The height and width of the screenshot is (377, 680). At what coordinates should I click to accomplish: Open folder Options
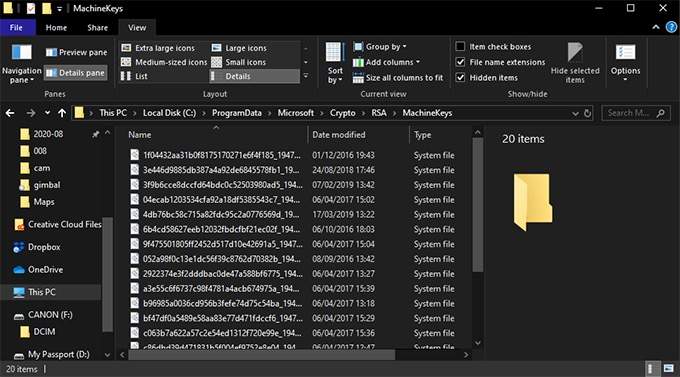coord(625,62)
